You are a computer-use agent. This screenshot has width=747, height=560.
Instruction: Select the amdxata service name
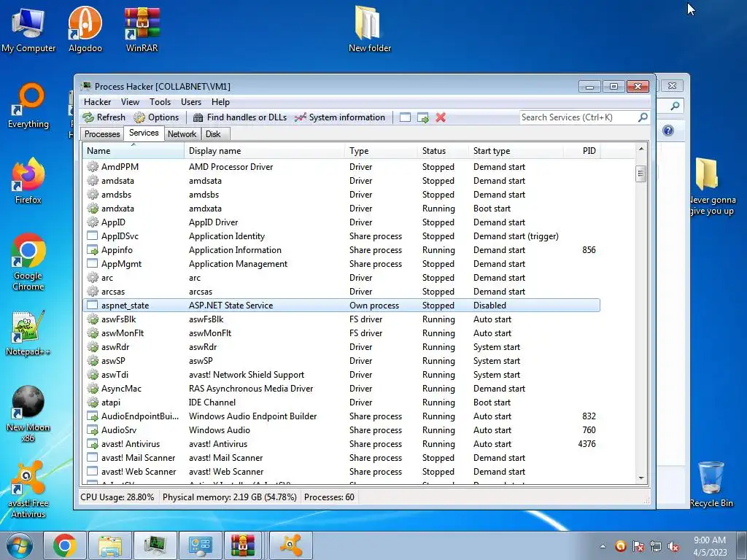[117, 209]
